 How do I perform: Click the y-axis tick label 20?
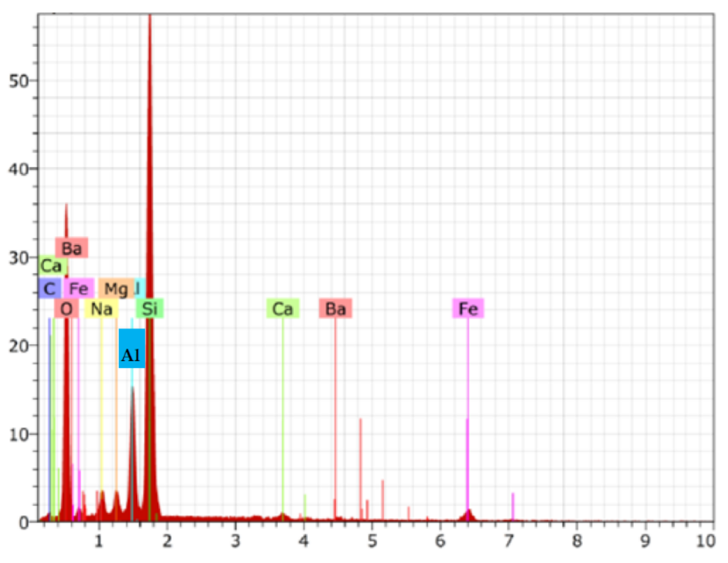coord(18,346)
